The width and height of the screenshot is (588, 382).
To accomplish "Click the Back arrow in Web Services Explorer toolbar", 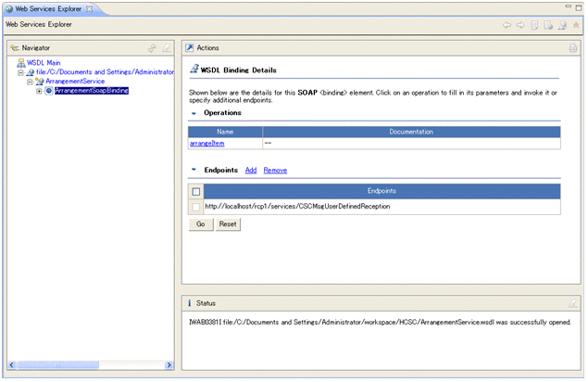I will [x=507, y=25].
